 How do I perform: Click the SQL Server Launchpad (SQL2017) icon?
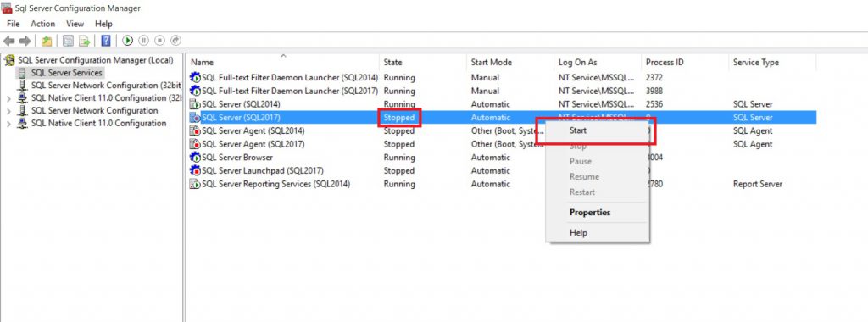coord(195,170)
